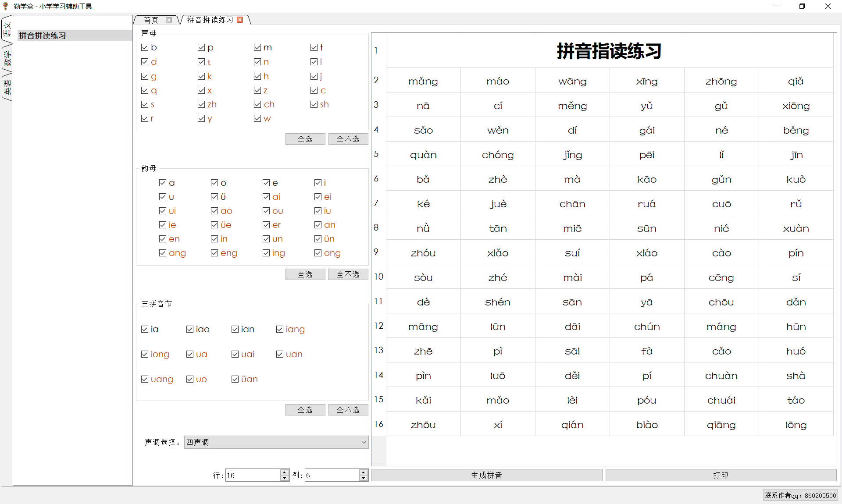Image resolution: width=842 pixels, height=504 pixels.
Task: Toggle the üe final checkbox
Action: coord(214,225)
